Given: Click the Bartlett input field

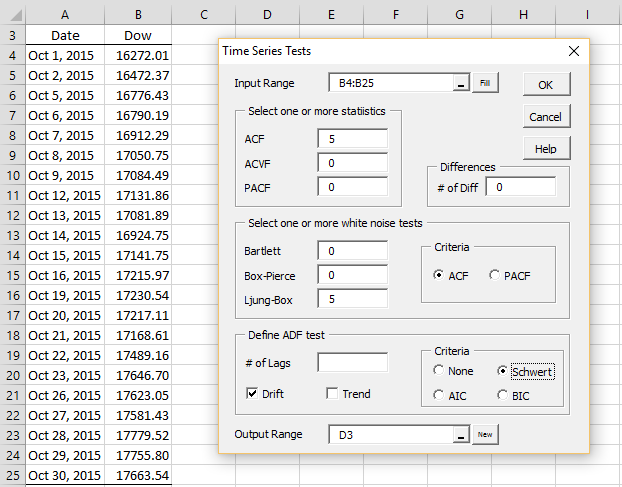Looking at the screenshot, I should 353,251.
